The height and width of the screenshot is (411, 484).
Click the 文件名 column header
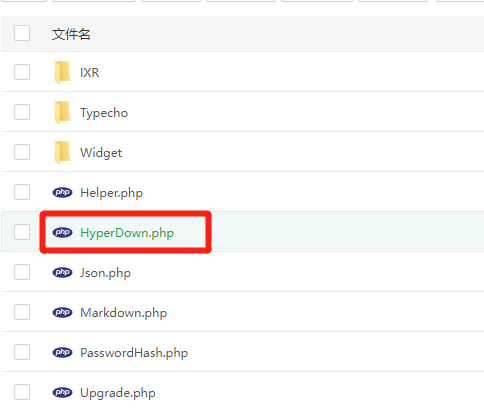tap(71, 34)
